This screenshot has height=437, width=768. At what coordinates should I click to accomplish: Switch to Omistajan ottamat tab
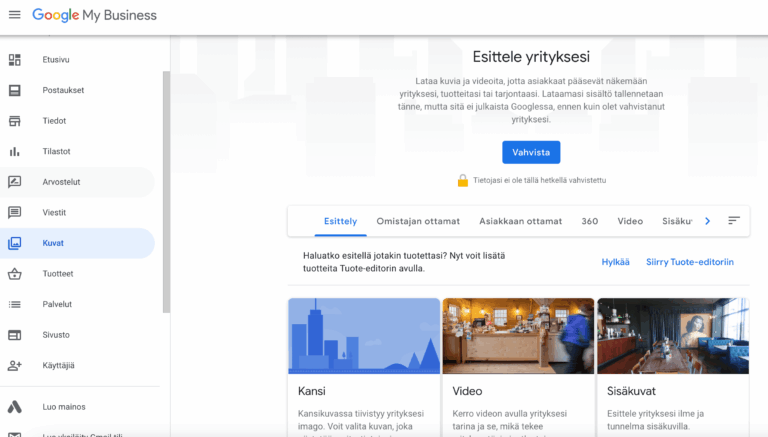point(418,221)
